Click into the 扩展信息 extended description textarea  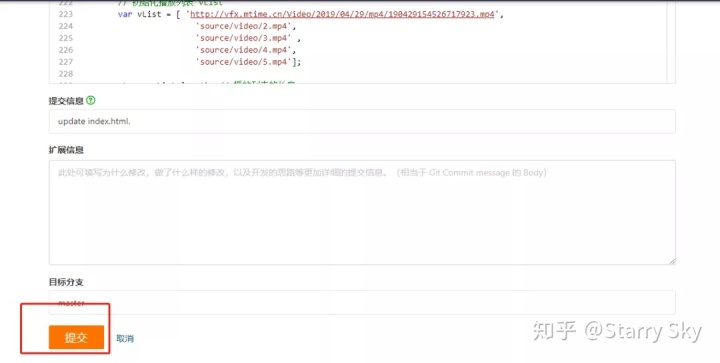(362, 212)
